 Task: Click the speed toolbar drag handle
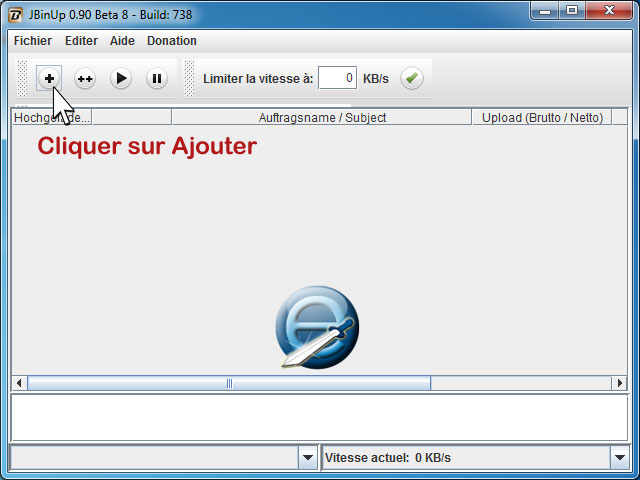click(x=189, y=78)
